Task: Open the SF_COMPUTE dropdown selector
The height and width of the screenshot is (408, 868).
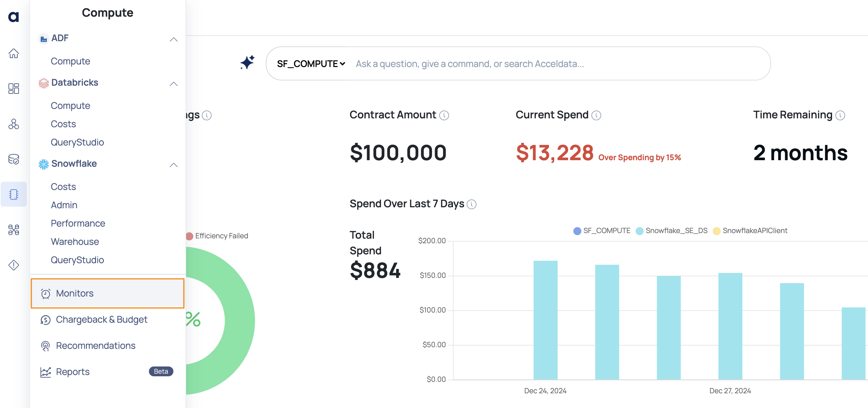Action: click(x=311, y=63)
